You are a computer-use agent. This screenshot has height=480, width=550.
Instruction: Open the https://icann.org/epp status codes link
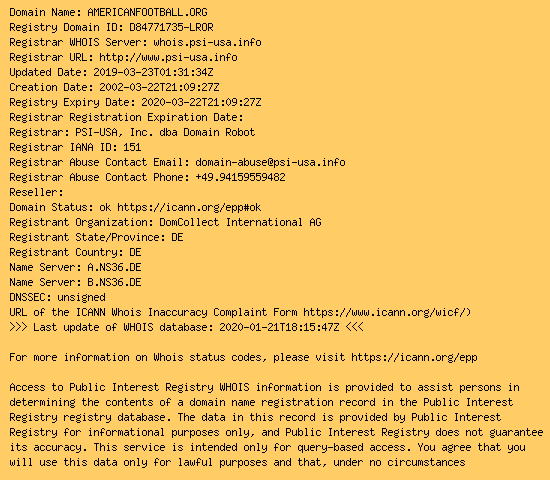coord(414,358)
